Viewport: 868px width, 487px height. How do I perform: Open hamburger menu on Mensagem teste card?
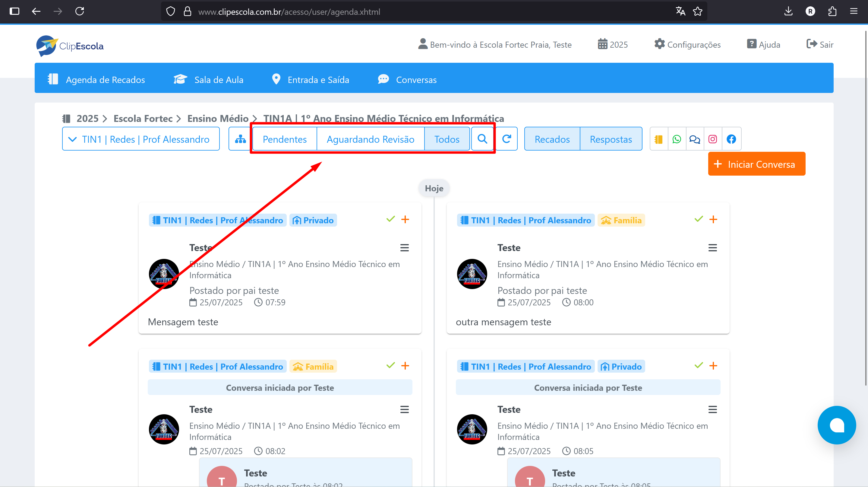pos(404,248)
